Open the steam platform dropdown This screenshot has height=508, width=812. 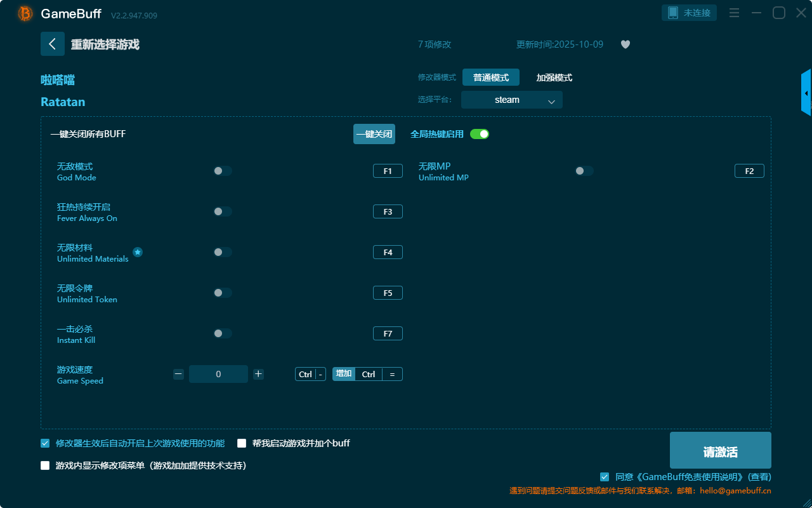511,100
